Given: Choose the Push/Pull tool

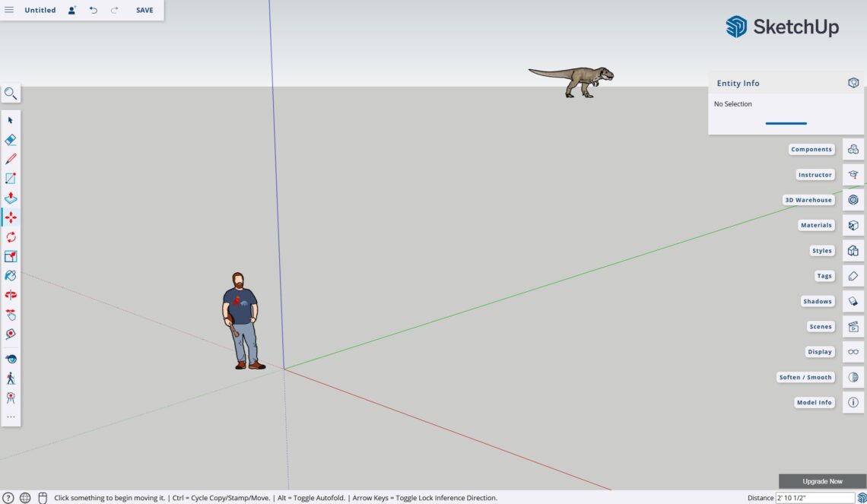Looking at the screenshot, I should tap(11, 198).
